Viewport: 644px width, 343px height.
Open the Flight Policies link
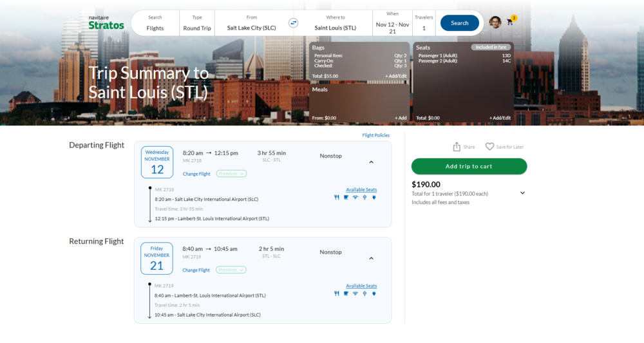click(x=377, y=136)
